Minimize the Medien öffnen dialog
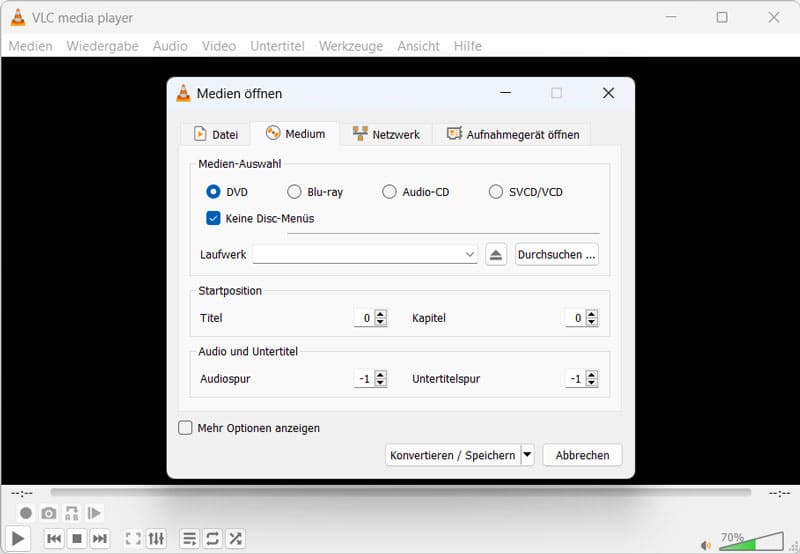The width and height of the screenshot is (800, 554). tap(506, 93)
